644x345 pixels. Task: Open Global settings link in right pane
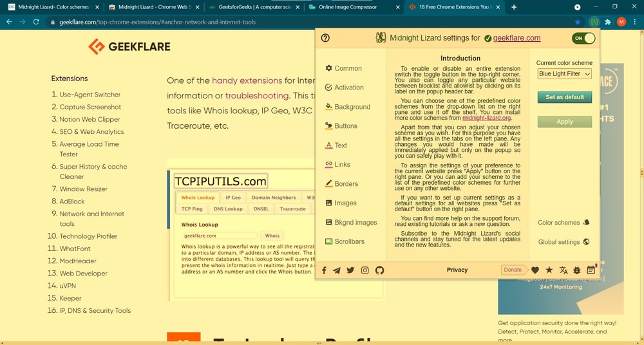(564, 242)
